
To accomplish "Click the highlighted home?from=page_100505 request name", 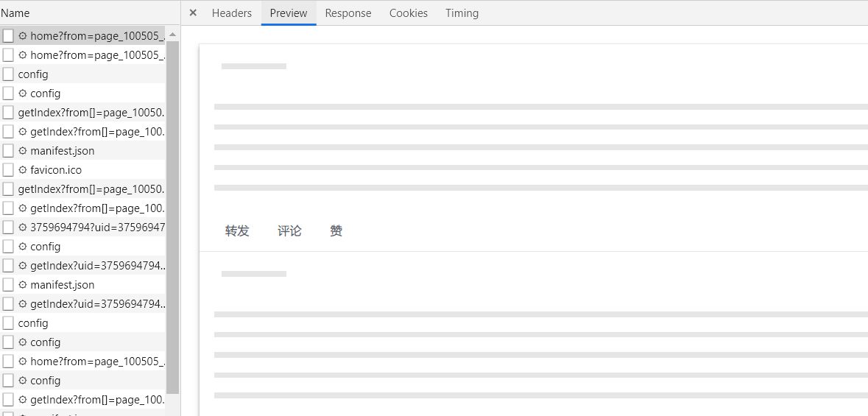I will (97, 36).
